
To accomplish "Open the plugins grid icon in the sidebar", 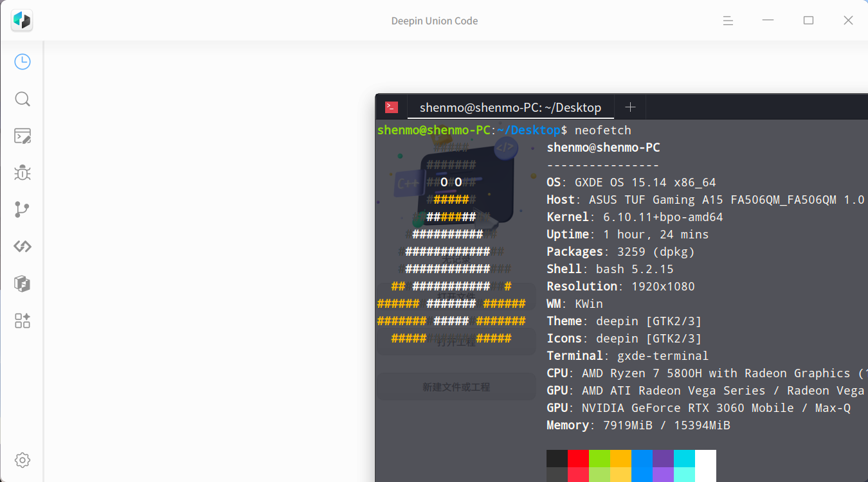I will pos(23,321).
